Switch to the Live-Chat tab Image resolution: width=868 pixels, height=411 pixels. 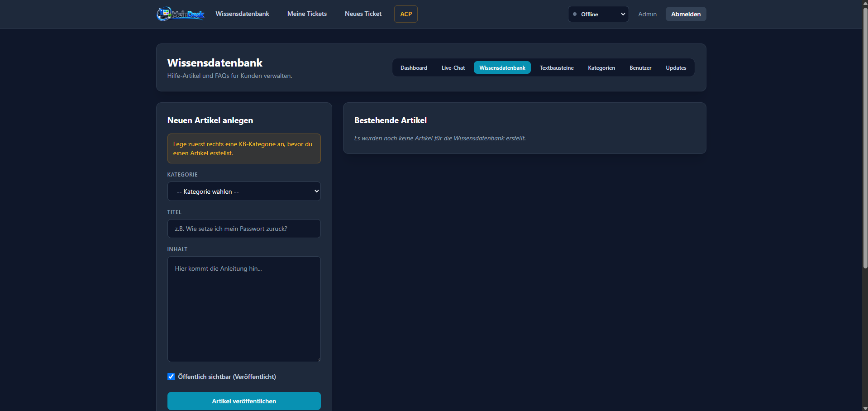coord(453,68)
